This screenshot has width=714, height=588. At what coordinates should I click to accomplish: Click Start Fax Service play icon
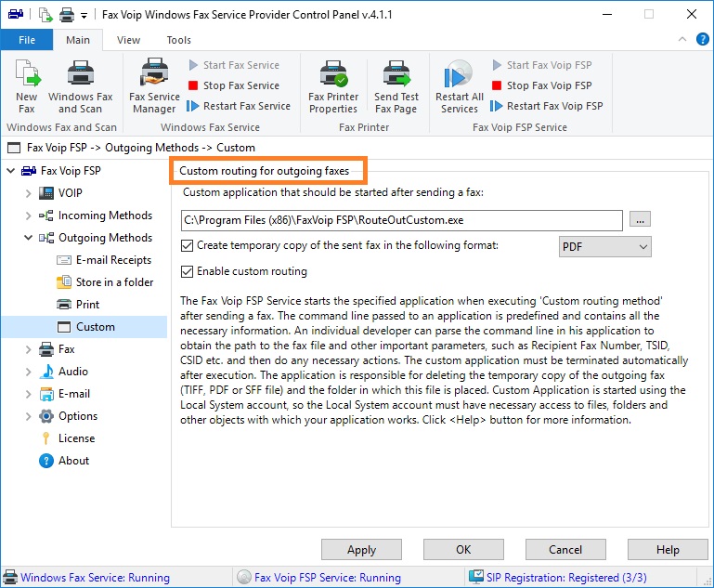pyautogui.click(x=193, y=65)
